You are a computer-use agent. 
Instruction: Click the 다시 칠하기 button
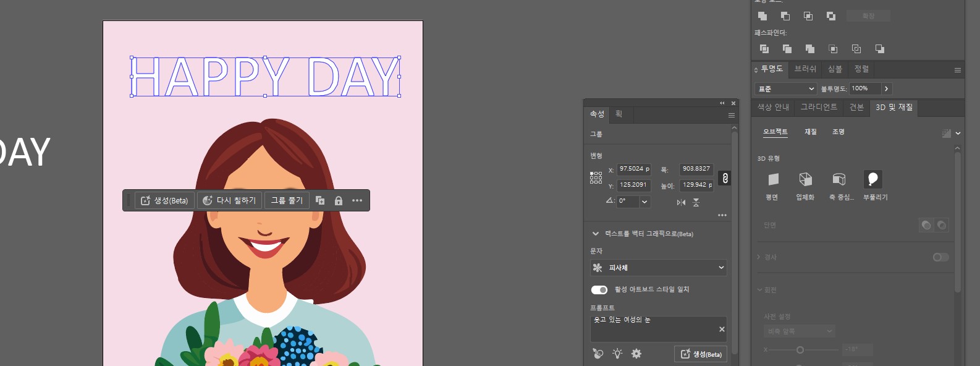click(230, 200)
